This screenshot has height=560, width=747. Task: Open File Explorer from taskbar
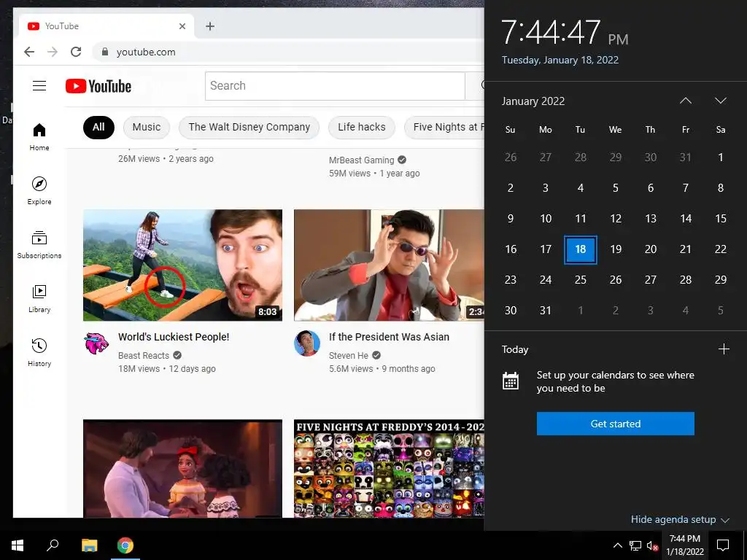click(x=89, y=545)
